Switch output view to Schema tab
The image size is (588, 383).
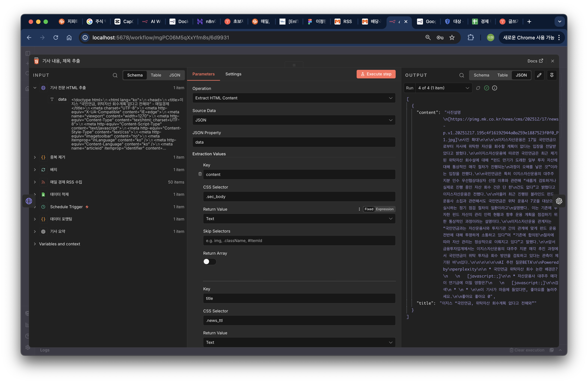[x=481, y=75]
